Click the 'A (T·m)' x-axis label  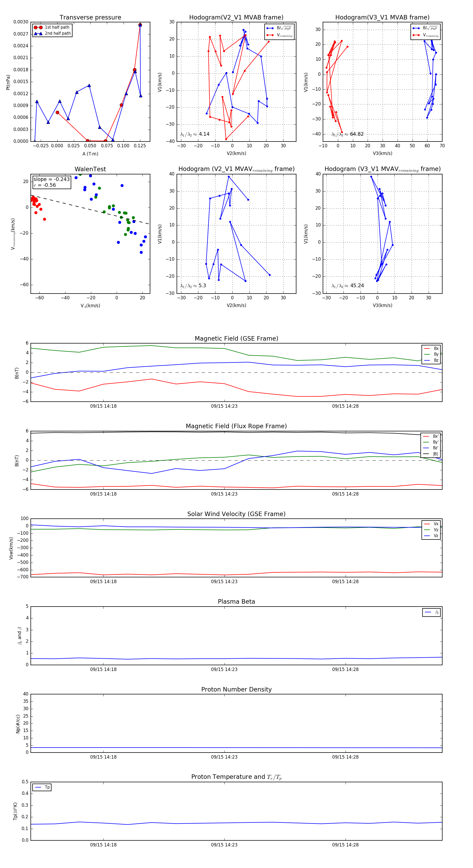(90, 154)
